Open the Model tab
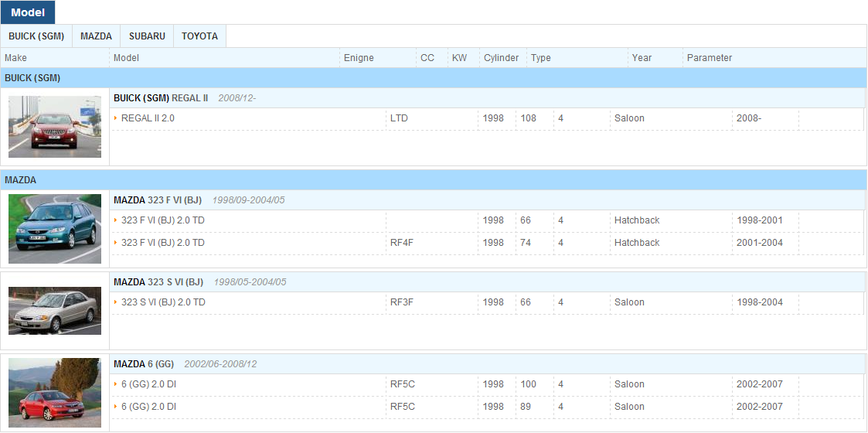This screenshot has width=868, height=433. 28,12
